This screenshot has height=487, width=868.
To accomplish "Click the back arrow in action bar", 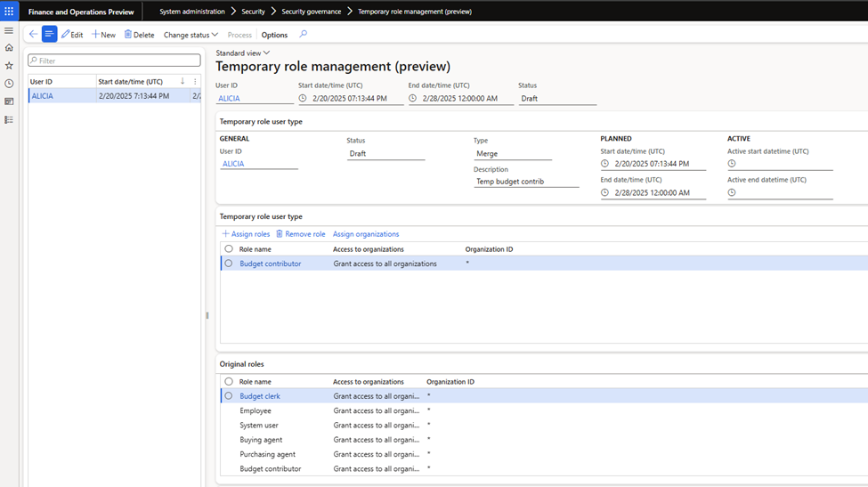I will pos(33,35).
